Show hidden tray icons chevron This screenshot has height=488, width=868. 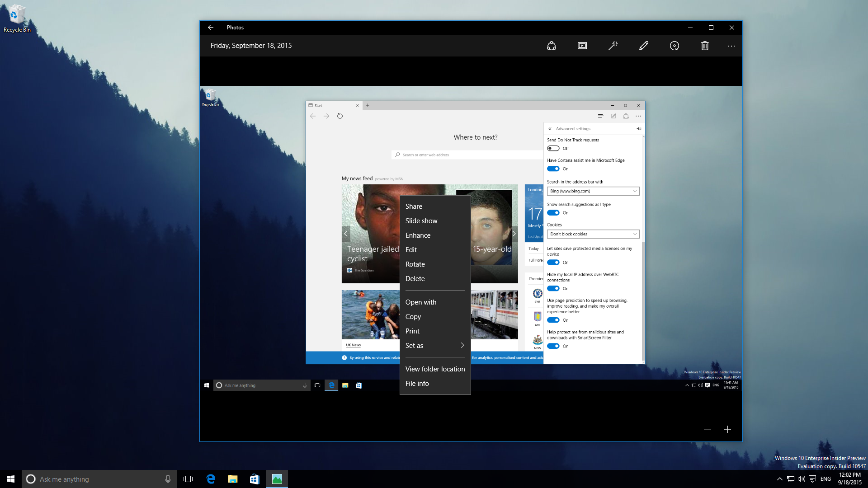click(779, 479)
